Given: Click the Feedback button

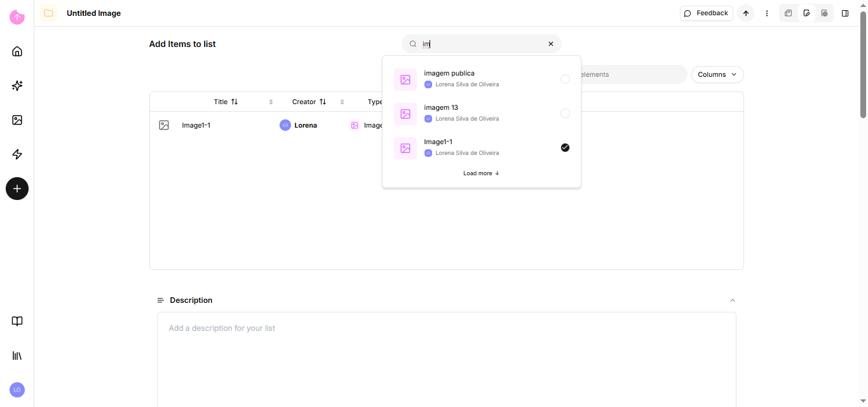Looking at the screenshot, I should (706, 13).
